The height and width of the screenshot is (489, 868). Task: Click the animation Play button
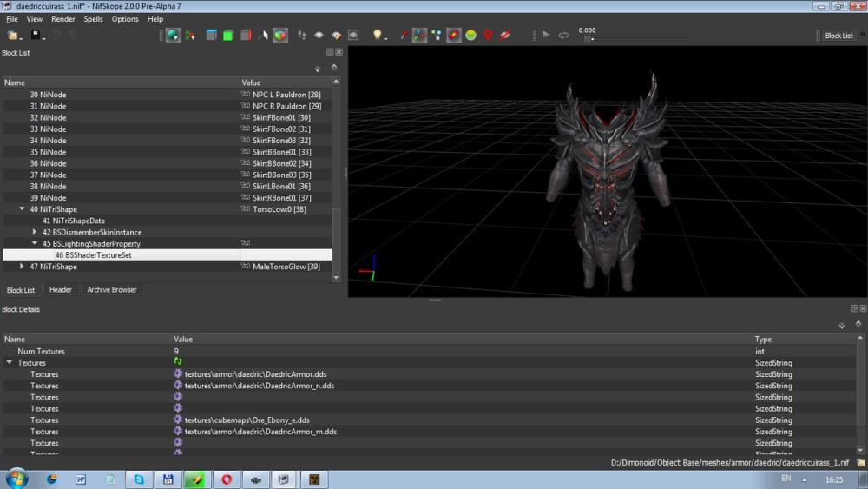(x=546, y=35)
